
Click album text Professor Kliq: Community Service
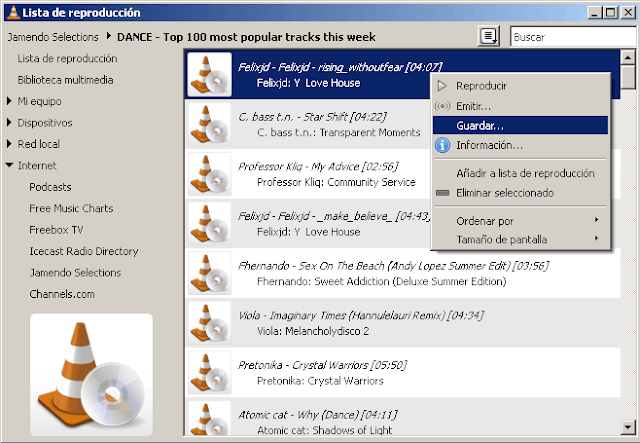tap(336, 182)
